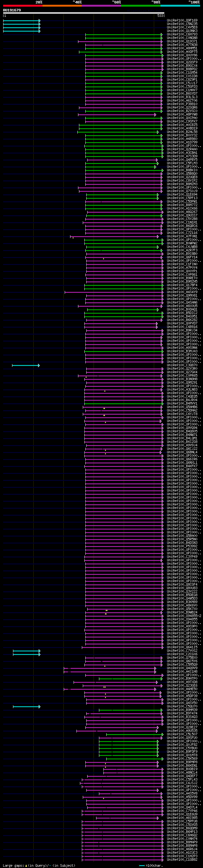The height and width of the screenshot is (868, 203).
Task: Click the ~40% identity label
Action: pos(77,2)
